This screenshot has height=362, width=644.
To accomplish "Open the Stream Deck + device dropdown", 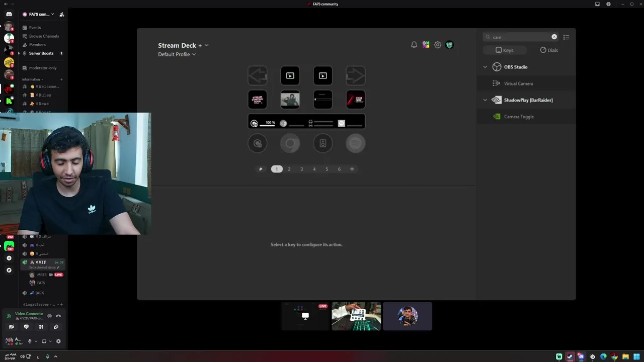I will (x=183, y=45).
